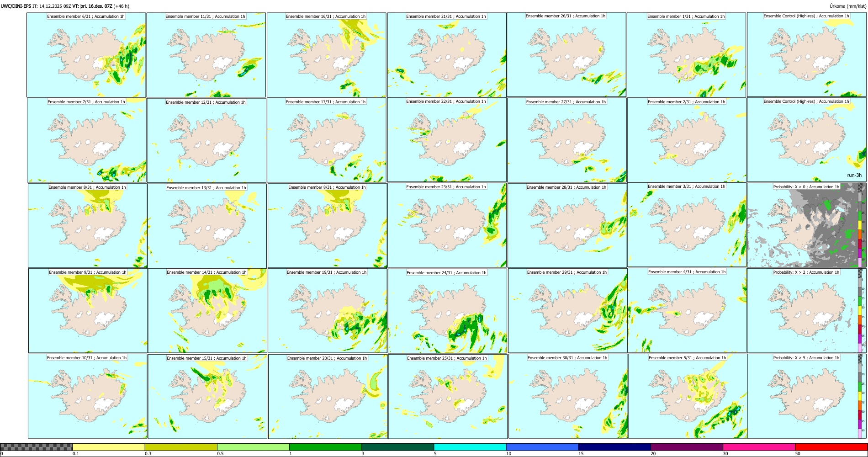This screenshot has width=868, height=457.
Task: Click the checkered 0–0.1 legend swatch
Action: (x=37, y=447)
